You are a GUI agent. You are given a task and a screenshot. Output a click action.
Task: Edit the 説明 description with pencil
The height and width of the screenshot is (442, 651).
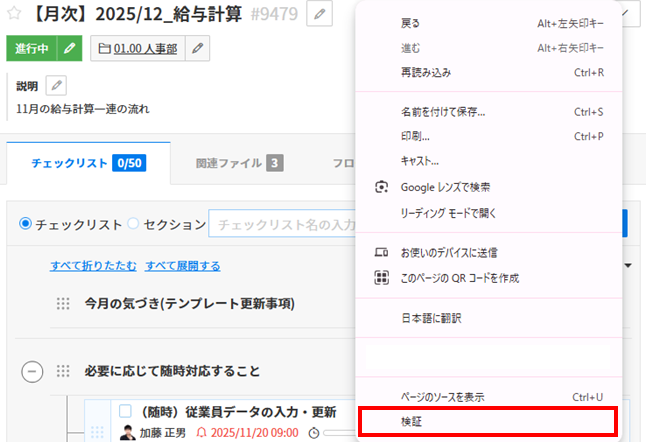57,86
